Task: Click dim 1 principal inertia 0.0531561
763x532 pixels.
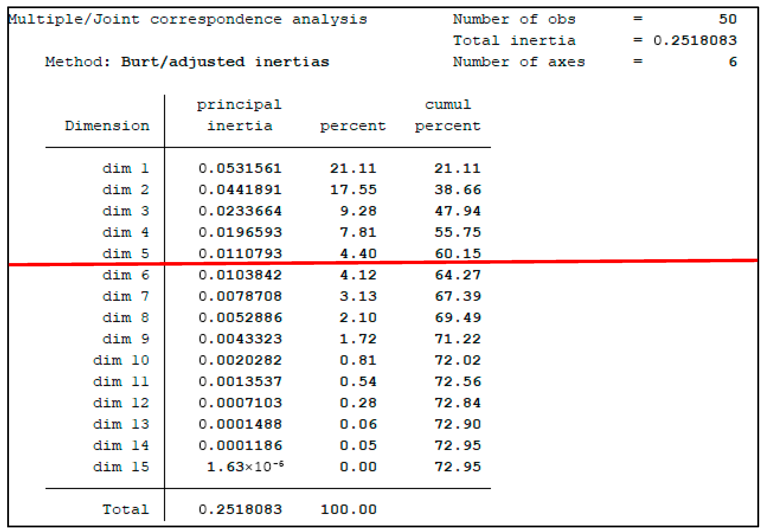Action: [x=240, y=168]
